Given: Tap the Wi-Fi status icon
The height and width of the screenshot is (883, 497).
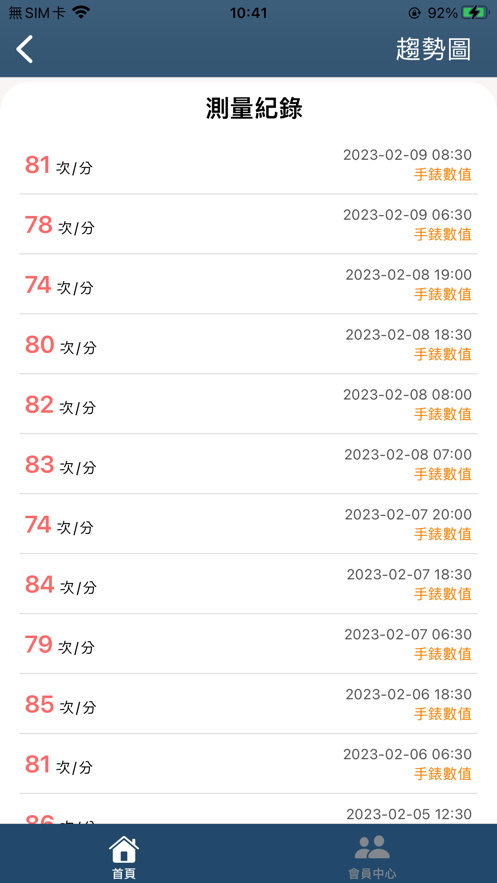Looking at the screenshot, I should tap(82, 12).
